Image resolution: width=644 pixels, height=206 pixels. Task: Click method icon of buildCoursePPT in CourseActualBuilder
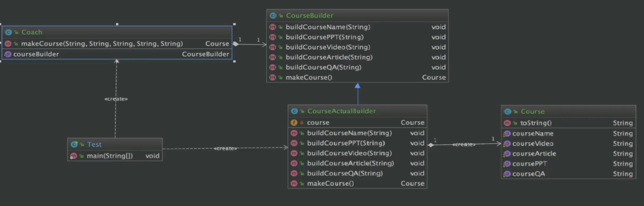coord(294,143)
